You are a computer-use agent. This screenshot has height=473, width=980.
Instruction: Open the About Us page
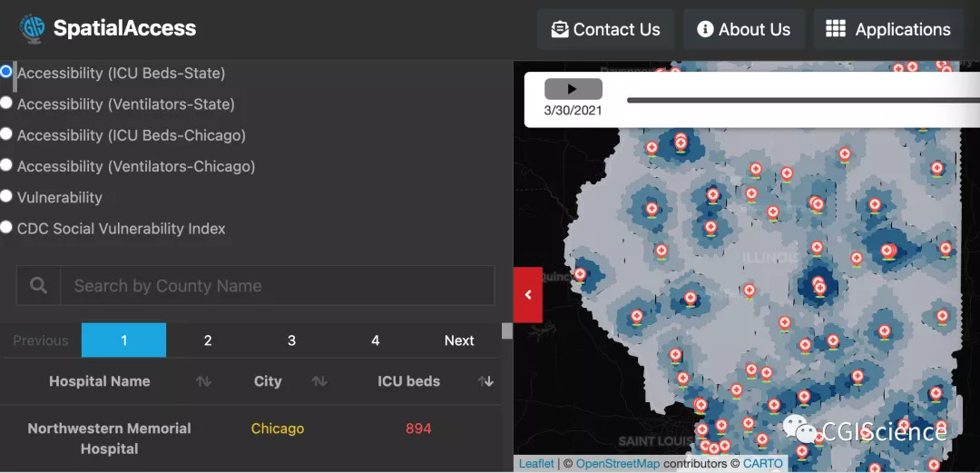tap(743, 30)
